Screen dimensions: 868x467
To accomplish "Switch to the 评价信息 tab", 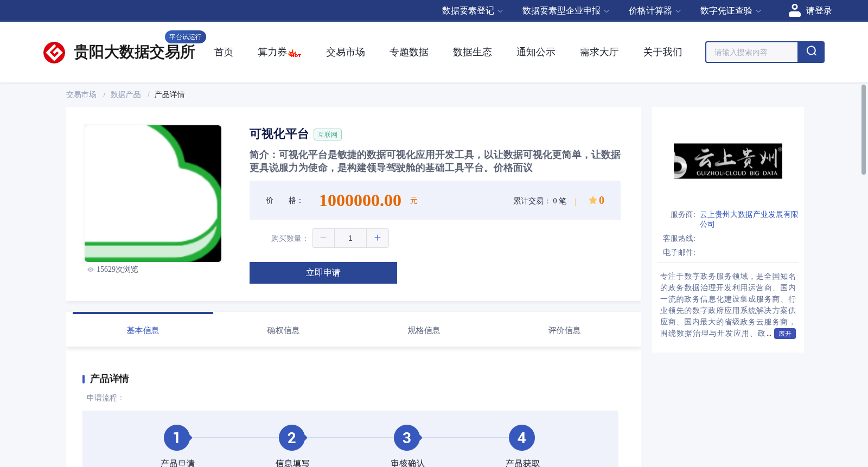I will 564,330.
